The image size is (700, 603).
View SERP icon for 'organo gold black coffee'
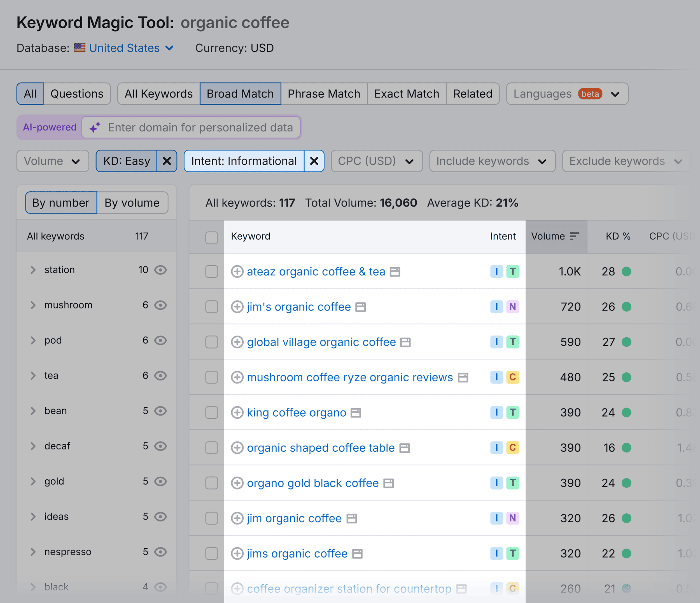pyautogui.click(x=389, y=483)
